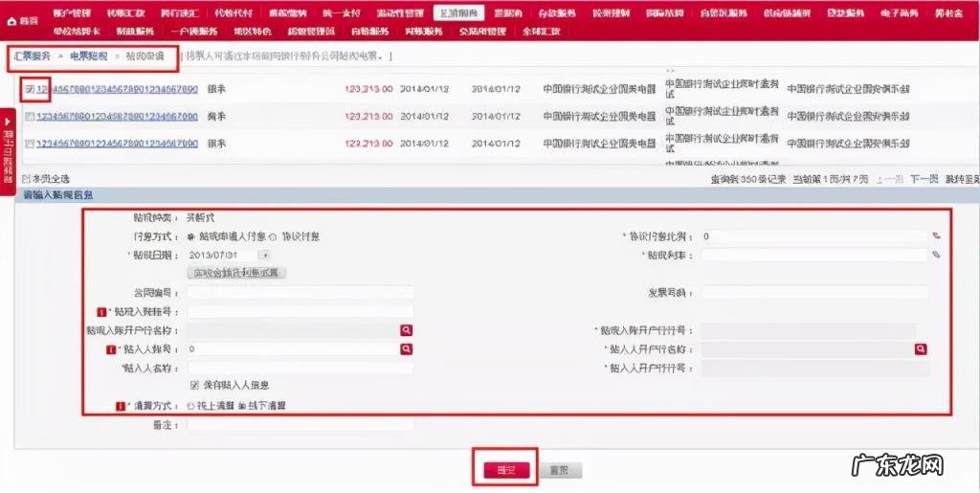Open the 账户管理 navigation menu
980x493 pixels.
click(x=72, y=12)
